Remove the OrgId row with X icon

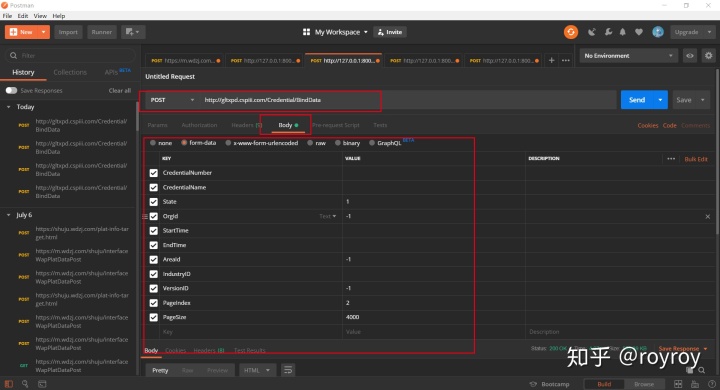[708, 216]
